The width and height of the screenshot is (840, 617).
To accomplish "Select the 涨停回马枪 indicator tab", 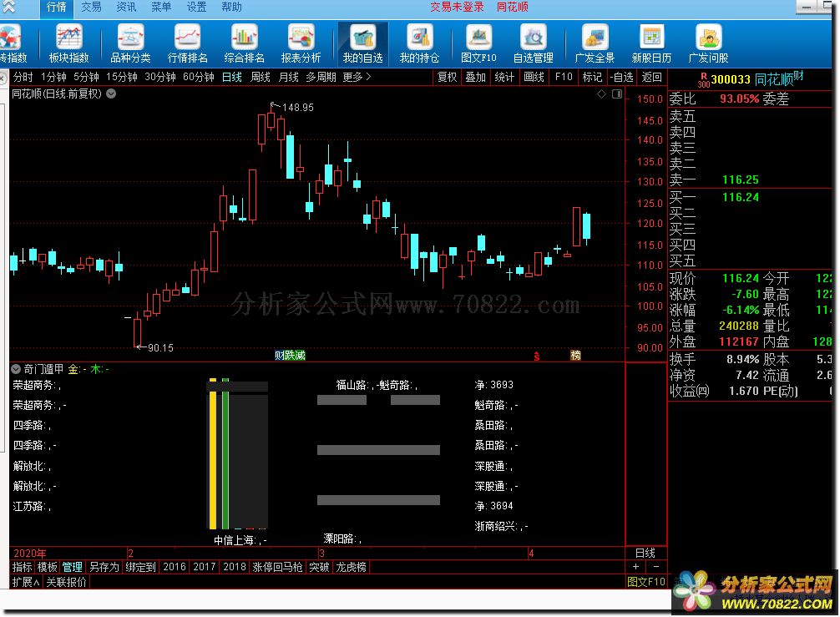I will tap(277, 567).
